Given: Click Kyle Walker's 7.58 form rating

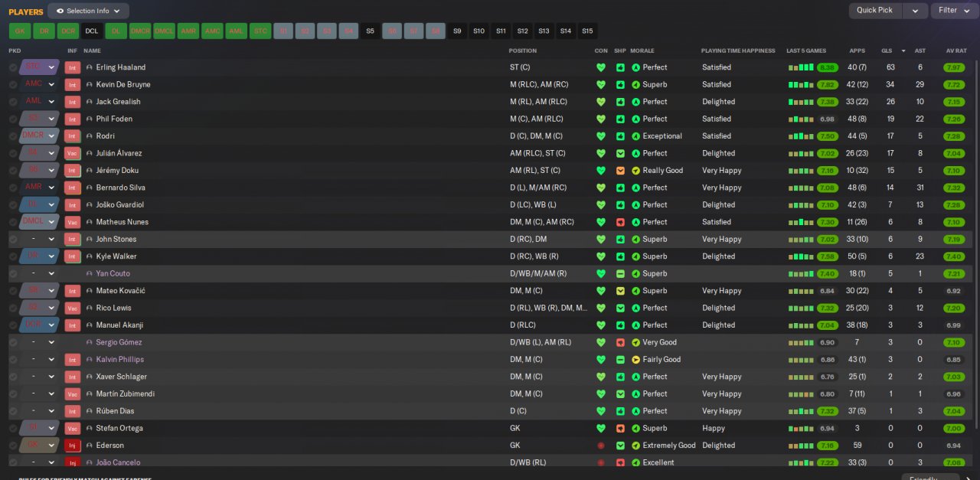Looking at the screenshot, I should [827, 256].
